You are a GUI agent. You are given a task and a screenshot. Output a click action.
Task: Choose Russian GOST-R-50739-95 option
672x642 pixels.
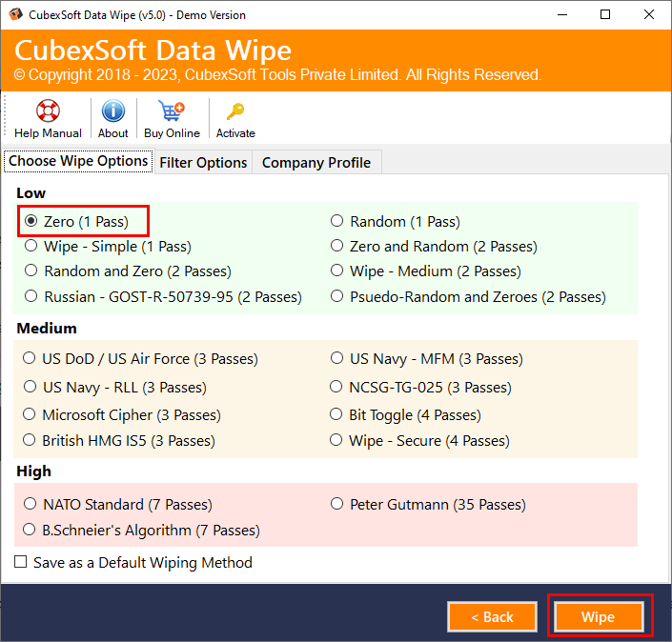[x=31, y=296]
